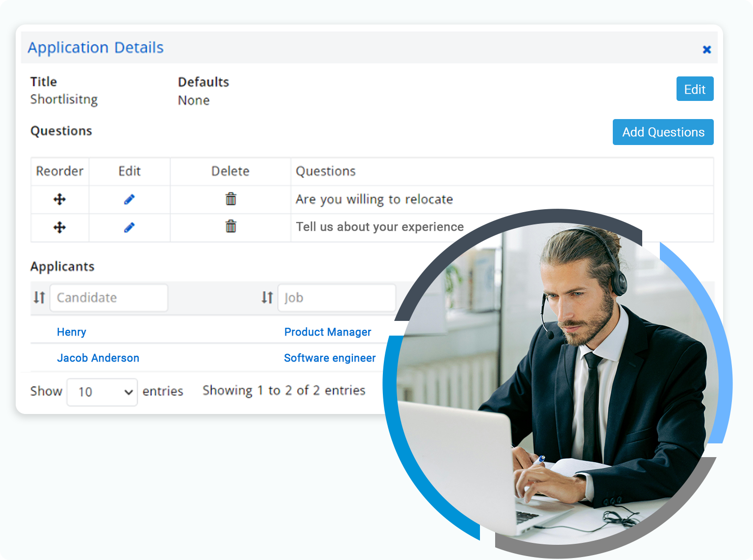
Task: Click the Job filter field
Action: tap(337, 297)
